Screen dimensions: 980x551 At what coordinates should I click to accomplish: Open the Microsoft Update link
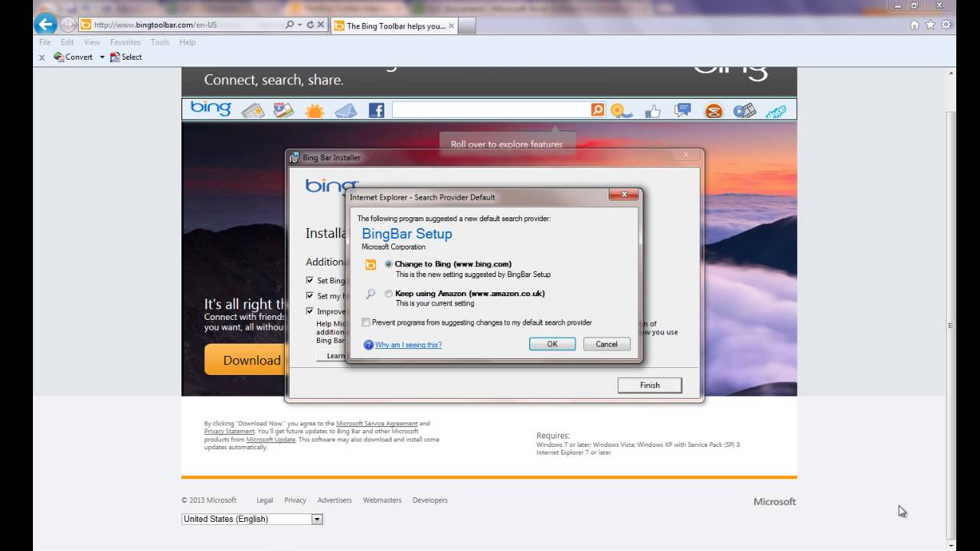pos(270,440)
